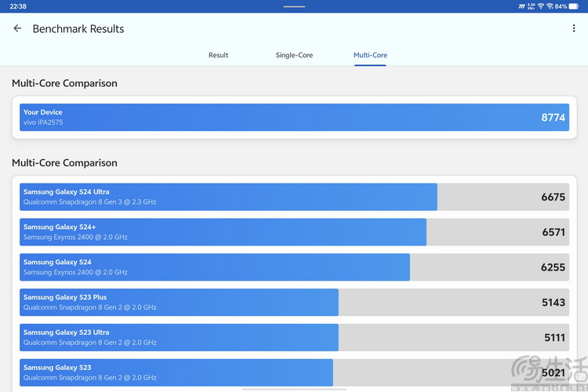Switch to the Single-Core tab

pos(294,55)
